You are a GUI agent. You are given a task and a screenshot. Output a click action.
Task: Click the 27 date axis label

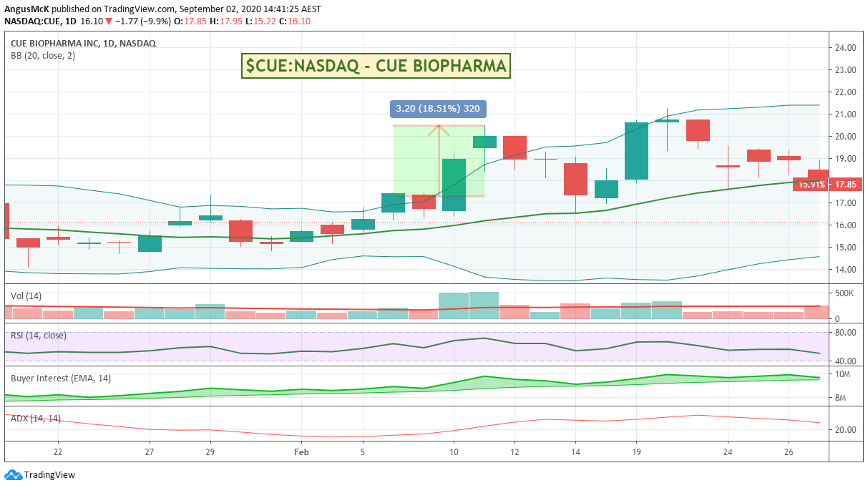[x=149, y=452]
